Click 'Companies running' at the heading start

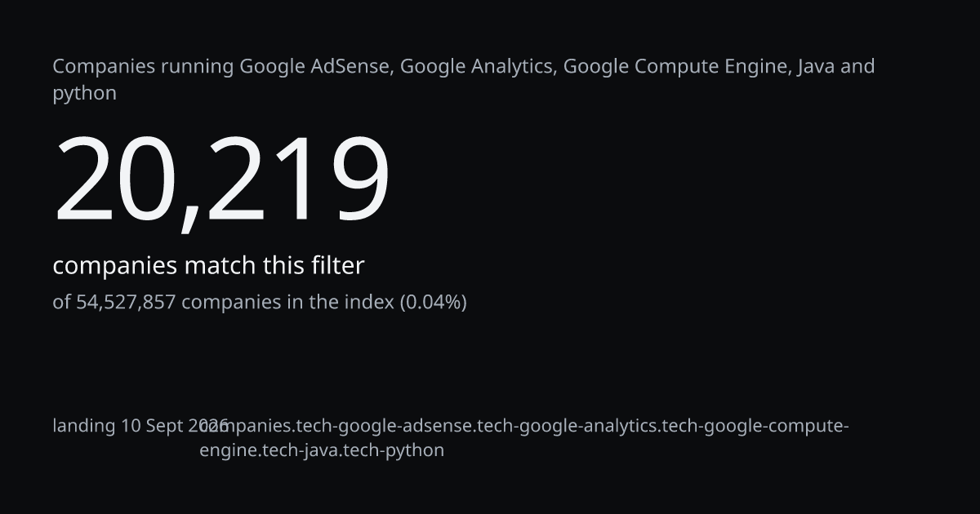(x=144, y=66)
